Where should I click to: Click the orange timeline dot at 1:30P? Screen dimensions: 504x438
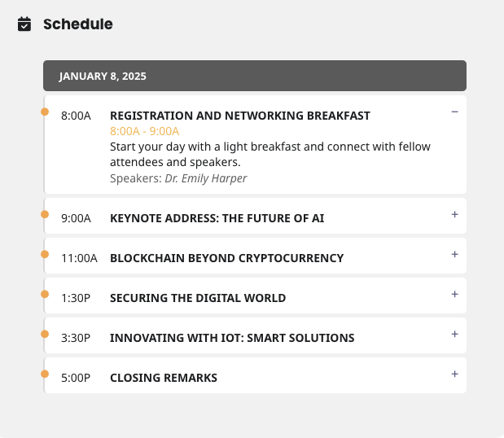[45, 294]
